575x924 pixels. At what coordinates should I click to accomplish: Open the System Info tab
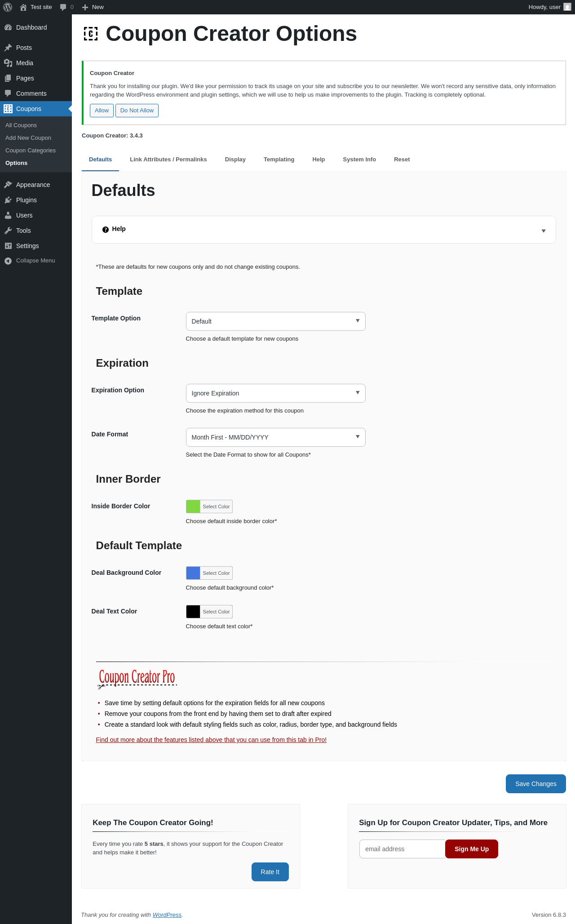tap(359, 160)
